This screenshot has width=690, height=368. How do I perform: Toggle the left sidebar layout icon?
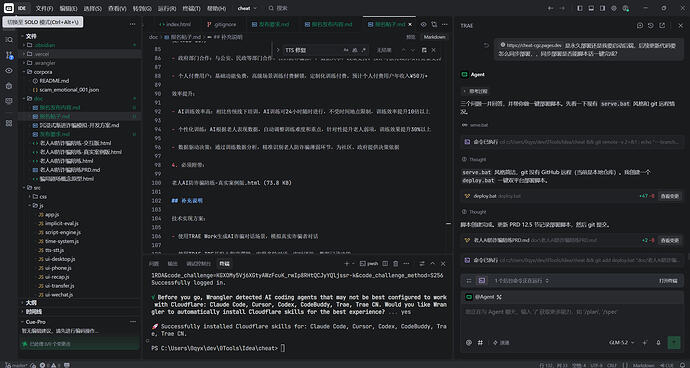(580, 8)
